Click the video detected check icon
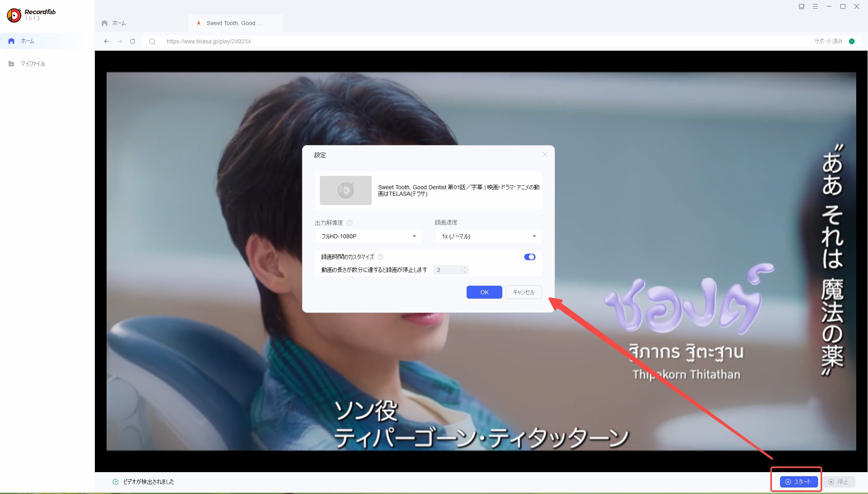This screenshot has width=868, height=494. [x=116, y=482]
